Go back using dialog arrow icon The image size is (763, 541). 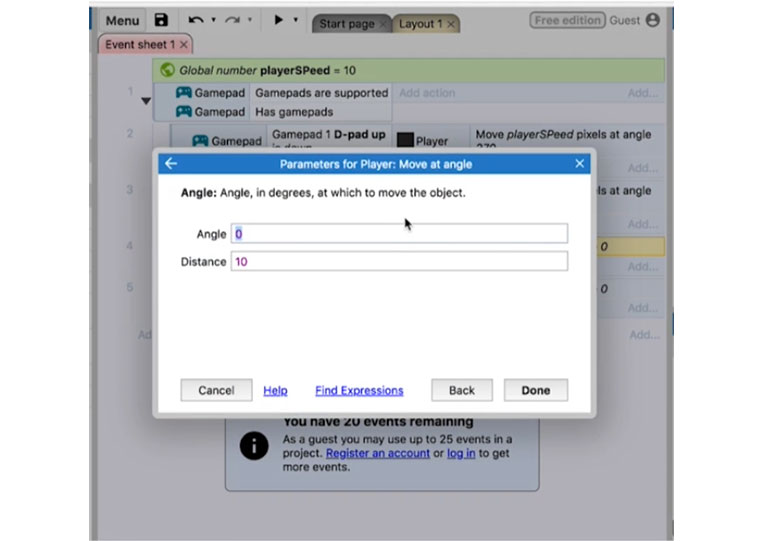click(170, 163)
